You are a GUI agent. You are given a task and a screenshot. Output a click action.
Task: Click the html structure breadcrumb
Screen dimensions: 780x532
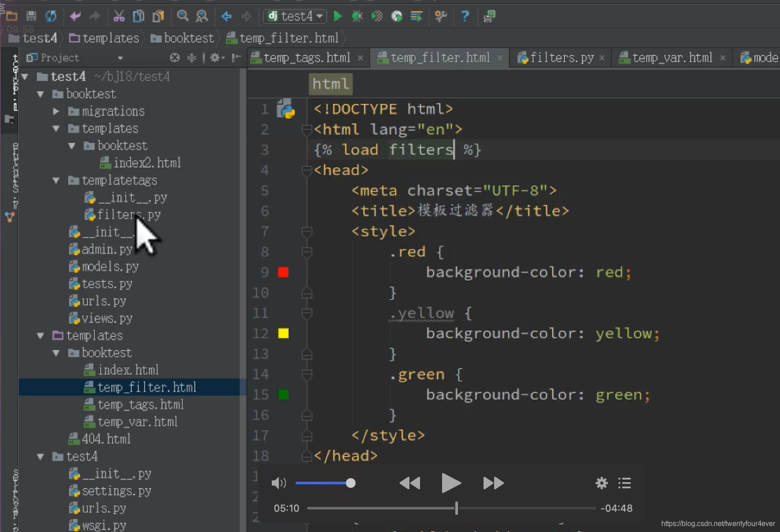tap(330, 84)
